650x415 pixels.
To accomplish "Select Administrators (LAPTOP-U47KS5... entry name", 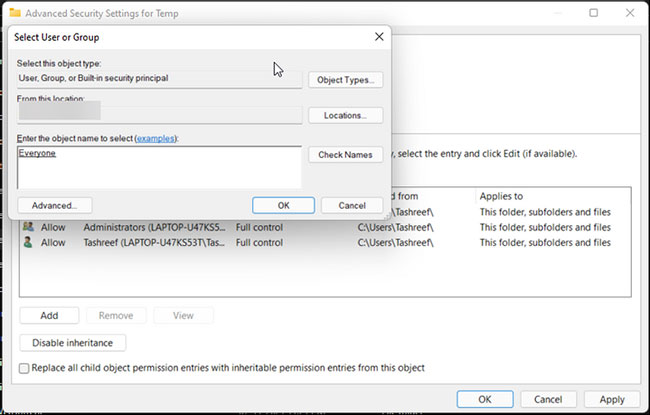I will [155, 227].
